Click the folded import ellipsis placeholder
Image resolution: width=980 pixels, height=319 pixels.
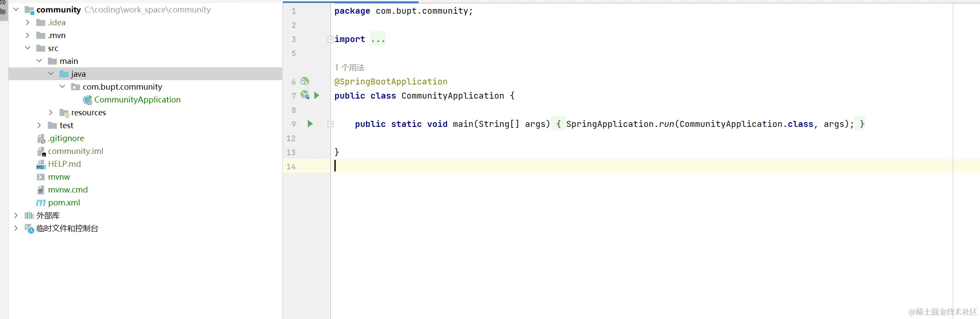378,39
